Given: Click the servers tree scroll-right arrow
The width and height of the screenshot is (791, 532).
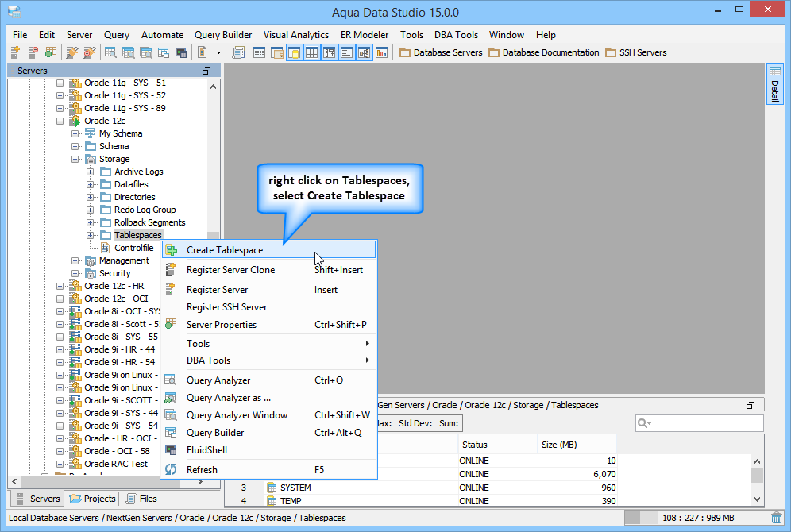Looking at the screenshot, I should tap(200, 482).
